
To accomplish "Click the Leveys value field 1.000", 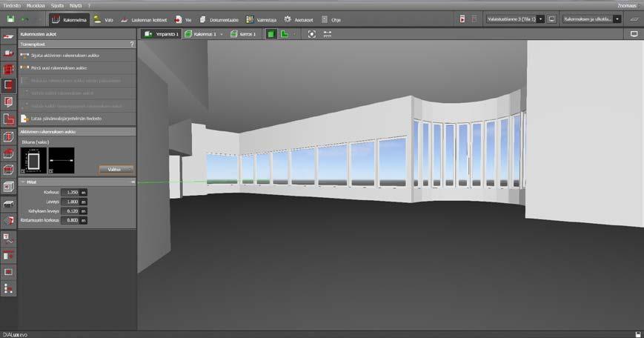I will click(73, 202).
